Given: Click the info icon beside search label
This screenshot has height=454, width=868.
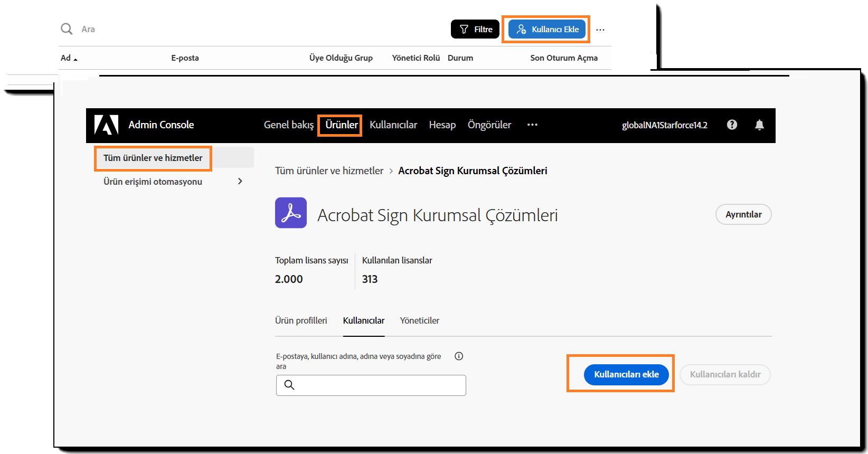Looking at the screenshot, I should point(459,356).
